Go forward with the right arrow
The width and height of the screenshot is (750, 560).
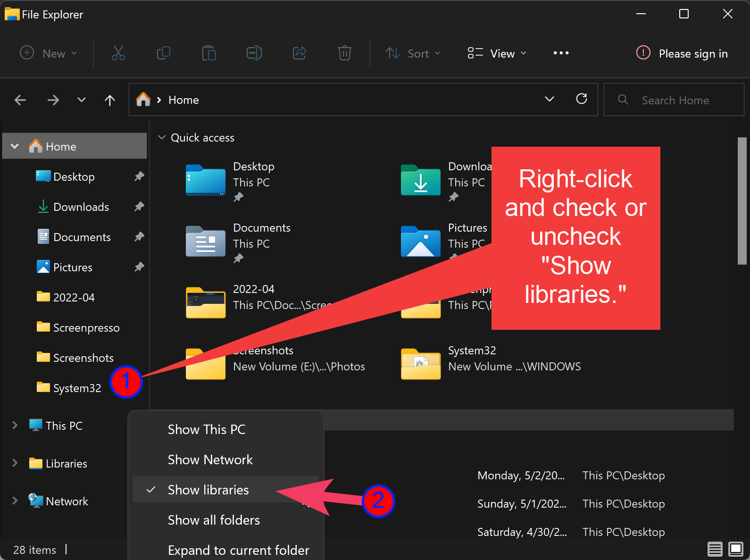(x=53, y=100)
